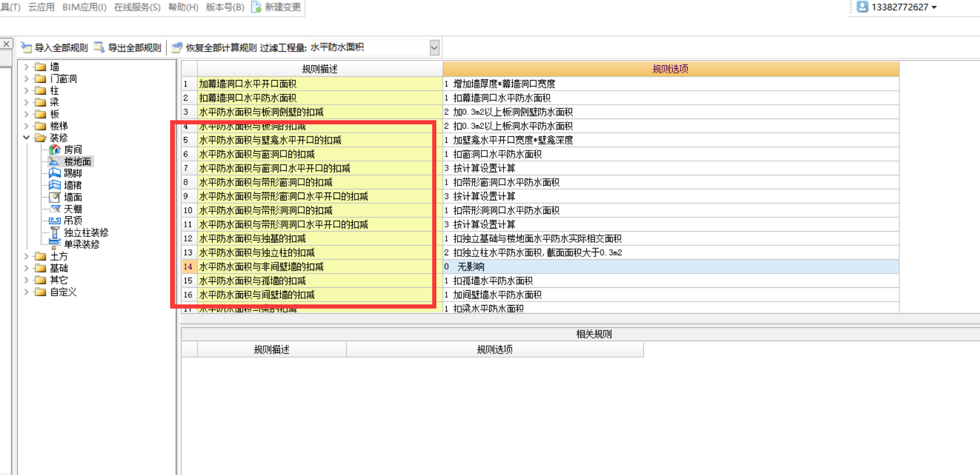The width and height of the screenshot is (980, 475).
Task: Select the 房间 icon in the tree
Action: (x=55, y=149)
